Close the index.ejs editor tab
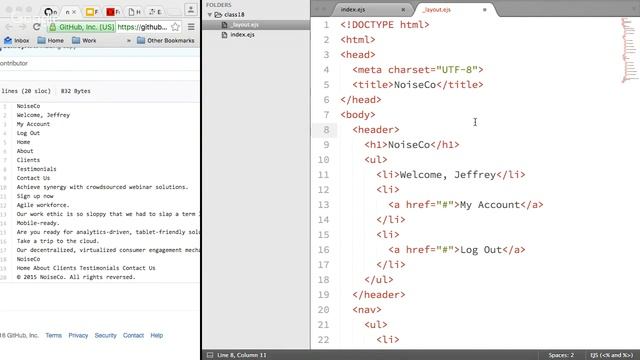This screenshot has width=640, height=360. click(x=403, y=9)
